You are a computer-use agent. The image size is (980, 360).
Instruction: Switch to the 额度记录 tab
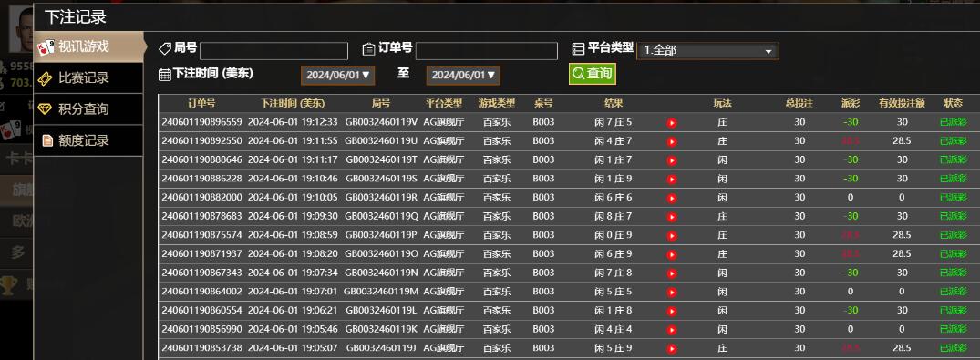[x=88, y=140]
